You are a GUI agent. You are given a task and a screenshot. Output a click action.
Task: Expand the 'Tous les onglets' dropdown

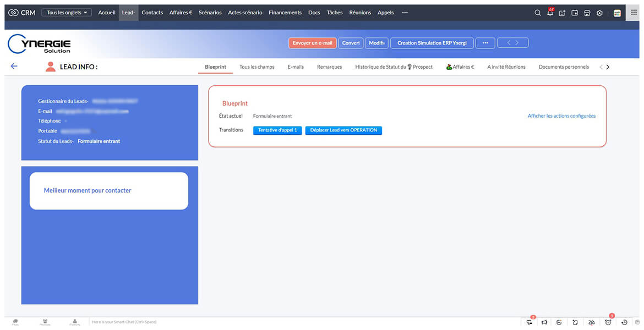point(66,13)
